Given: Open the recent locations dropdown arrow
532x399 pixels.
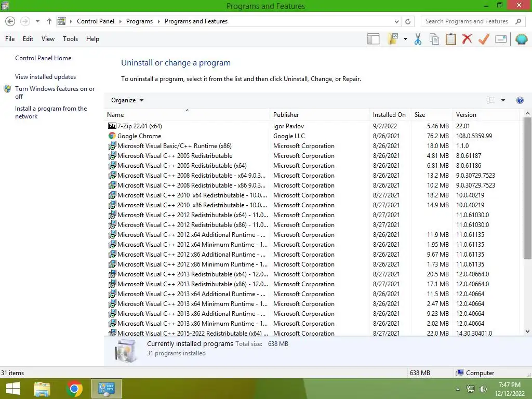Looking at the screenshot, I should click(37, 21).
